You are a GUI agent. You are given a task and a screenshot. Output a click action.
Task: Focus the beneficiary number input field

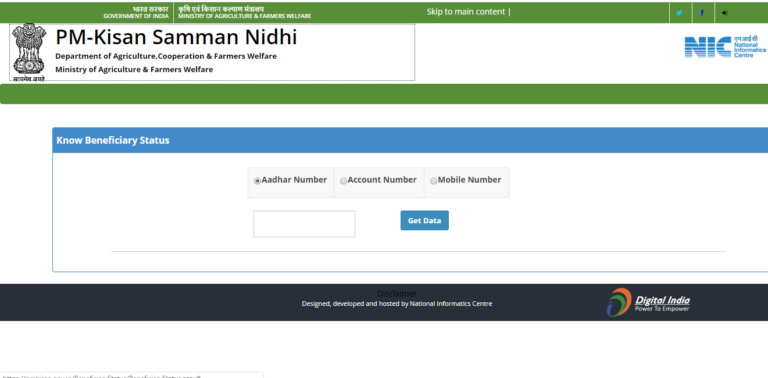(304, 224)
